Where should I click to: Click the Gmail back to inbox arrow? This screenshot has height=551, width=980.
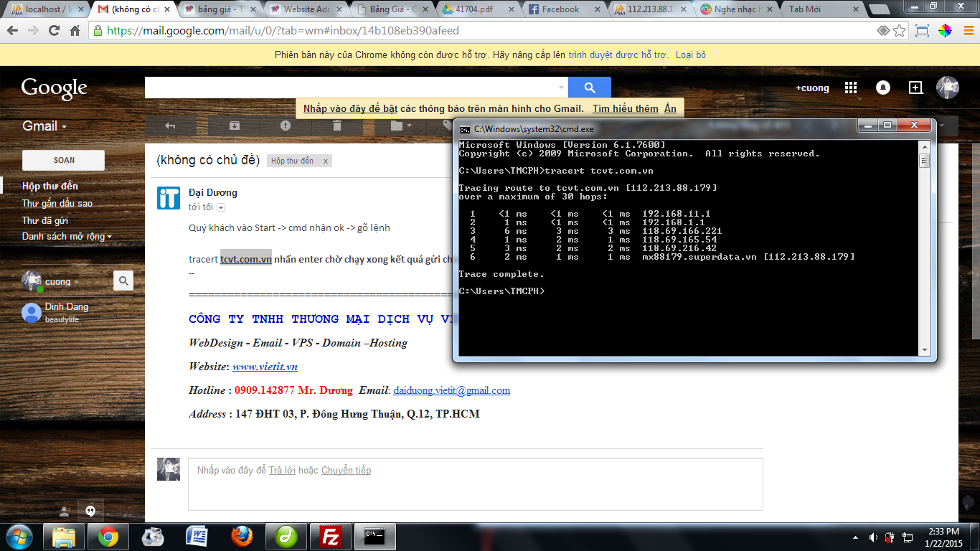point(170,126)
